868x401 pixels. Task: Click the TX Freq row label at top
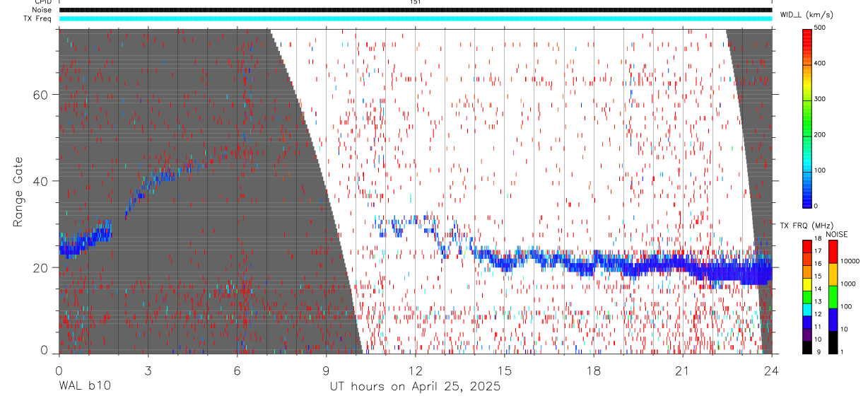pos(39,18)
